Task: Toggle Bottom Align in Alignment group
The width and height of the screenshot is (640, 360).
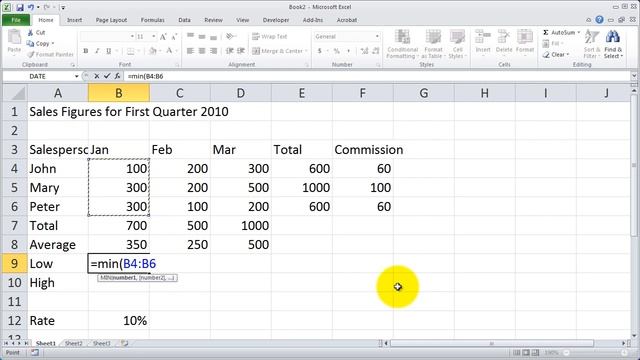Action: [213, 36]
